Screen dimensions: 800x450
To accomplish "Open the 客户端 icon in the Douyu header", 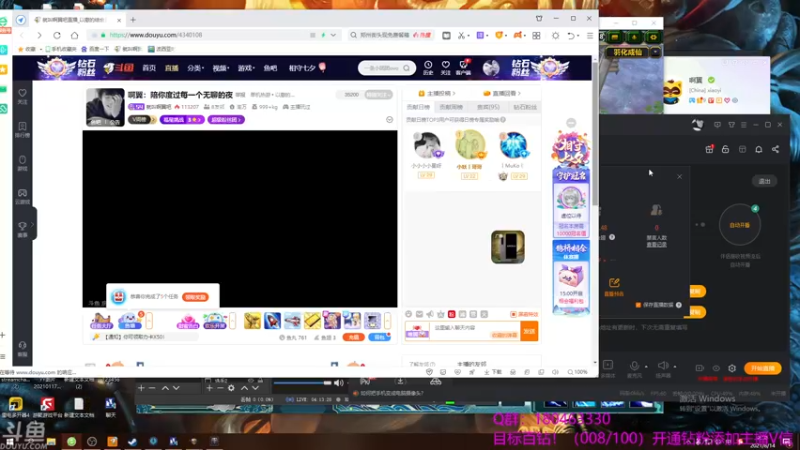I will point(463,67).
